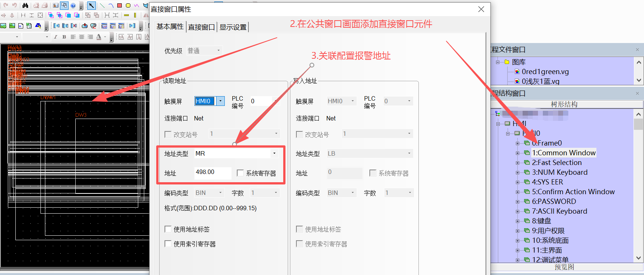Click the address field showing 498.00
644x275 pixels.
(212, 172)
